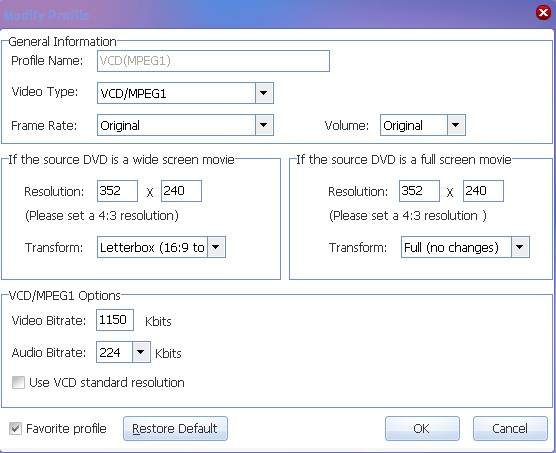
Task: Confirm with the OK button
Action: 422,429
